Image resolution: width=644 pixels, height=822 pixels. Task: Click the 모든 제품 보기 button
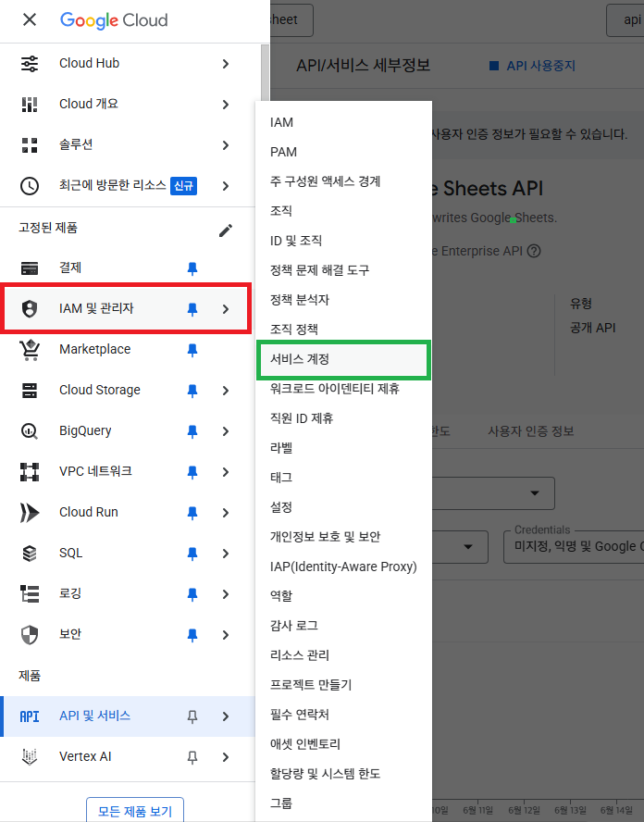[135, 811]
